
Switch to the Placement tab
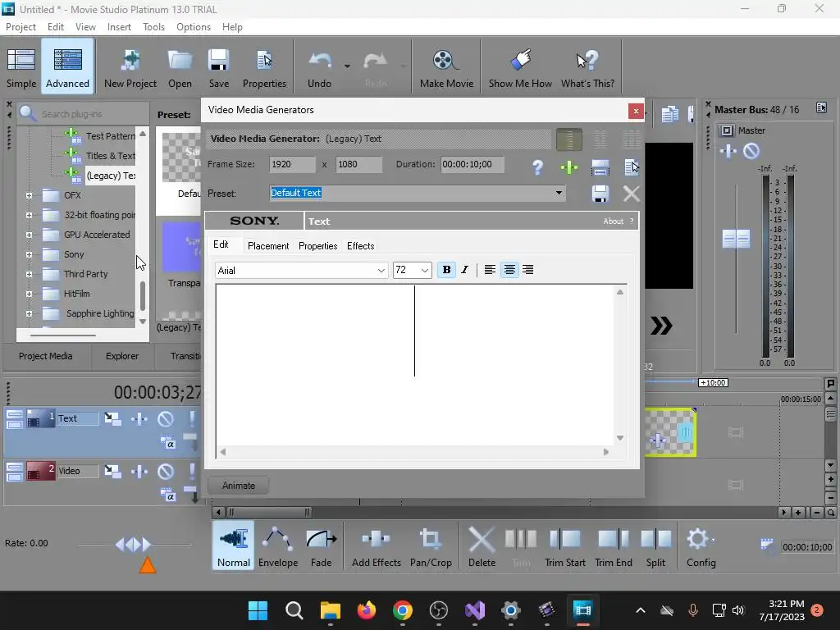pyautogui.click(x=268, y=246)
